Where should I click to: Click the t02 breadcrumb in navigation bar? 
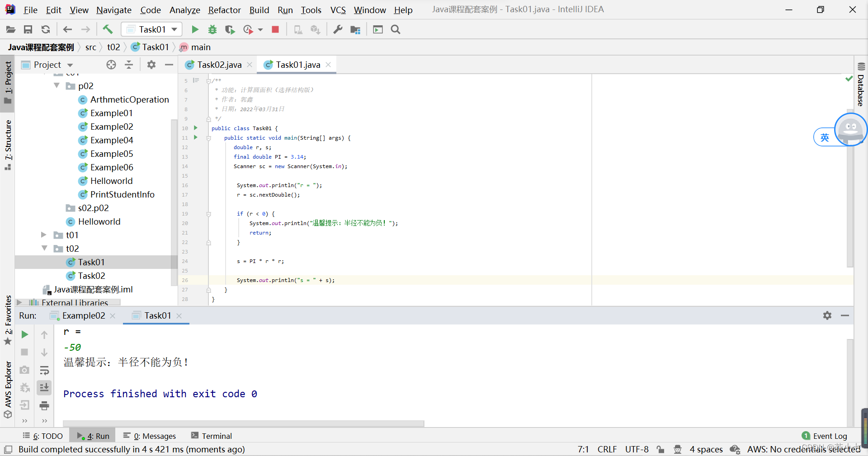113,47
